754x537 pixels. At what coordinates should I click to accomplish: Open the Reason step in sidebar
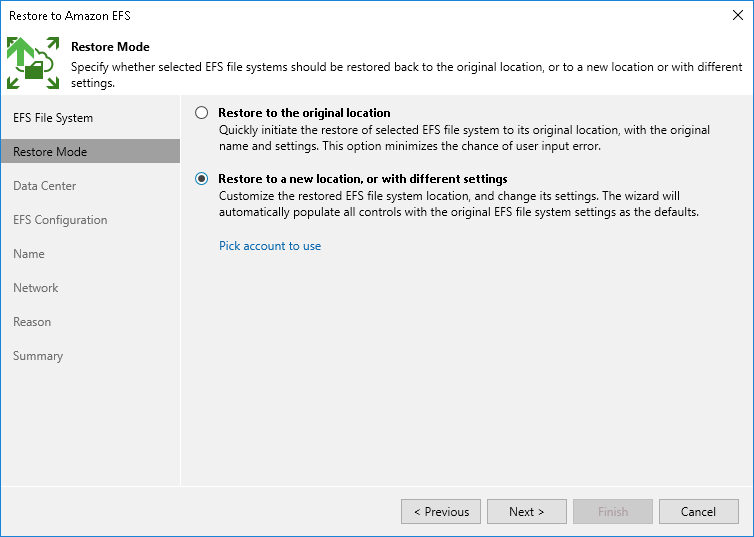(x=32, y=322)
